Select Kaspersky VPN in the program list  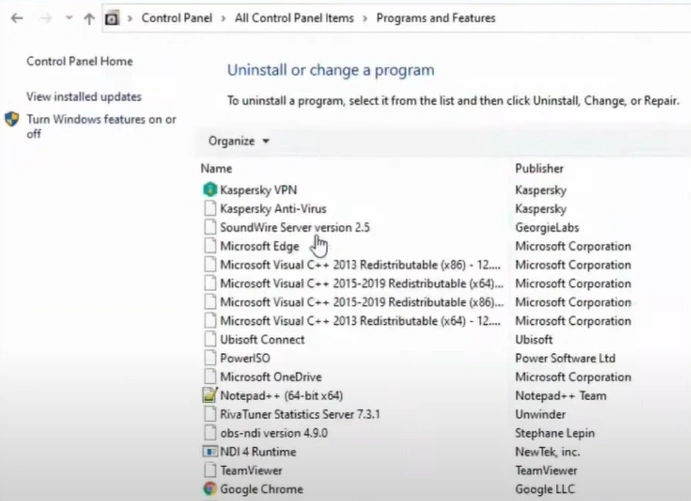coord(258,190)
